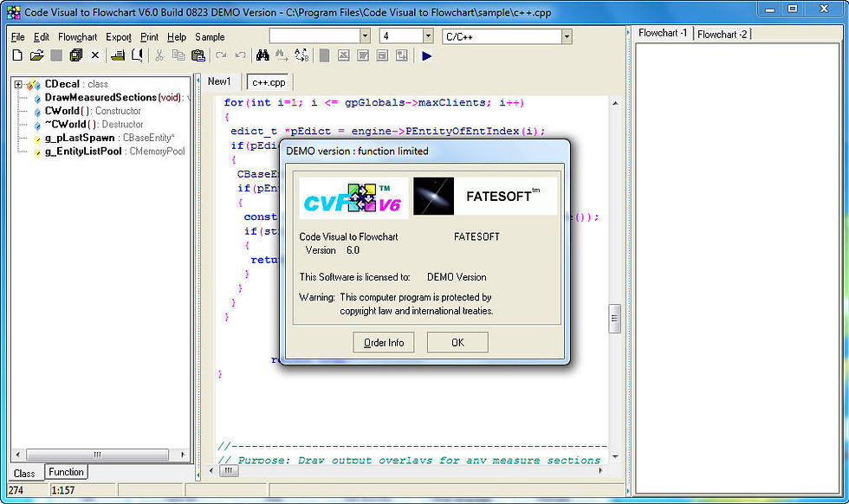Image resolution: width=849 pixels, height=504 pixels.
Task: Click the export to Word W icon
Action: [x=363, y=55]
